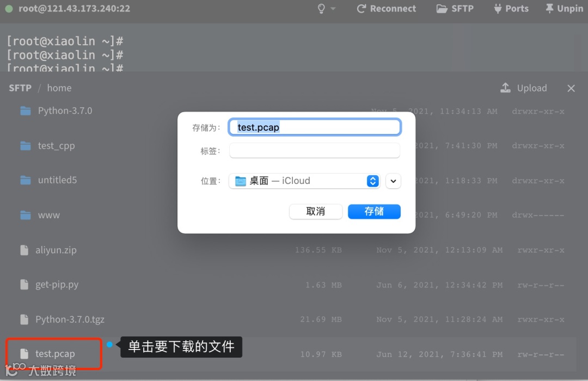
Task: Open the untitled5 folder
Action: pos(57,180)
